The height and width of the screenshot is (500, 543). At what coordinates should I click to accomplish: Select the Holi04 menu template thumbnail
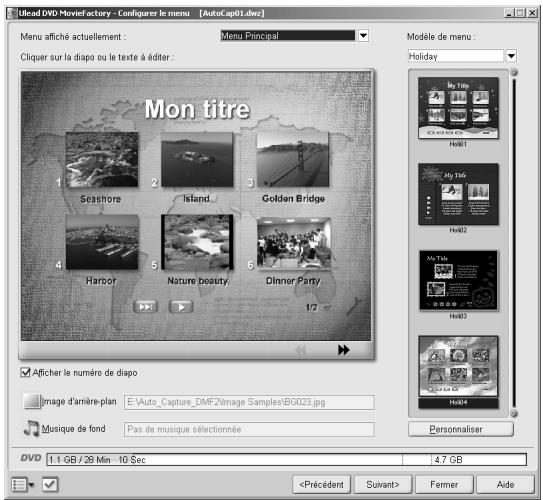pyautogui.click(x=458, y=366)
